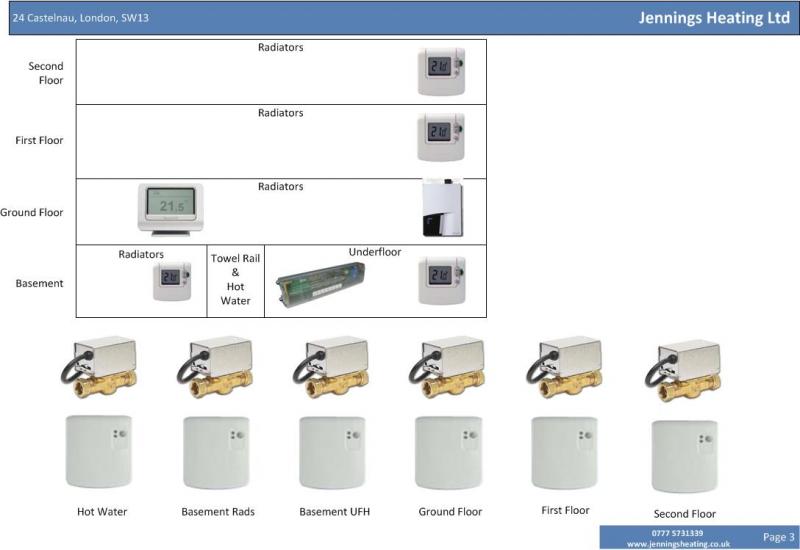The image size is (800, 550).
Task: Click the relay box above First Floor
Action: point(565,451)
